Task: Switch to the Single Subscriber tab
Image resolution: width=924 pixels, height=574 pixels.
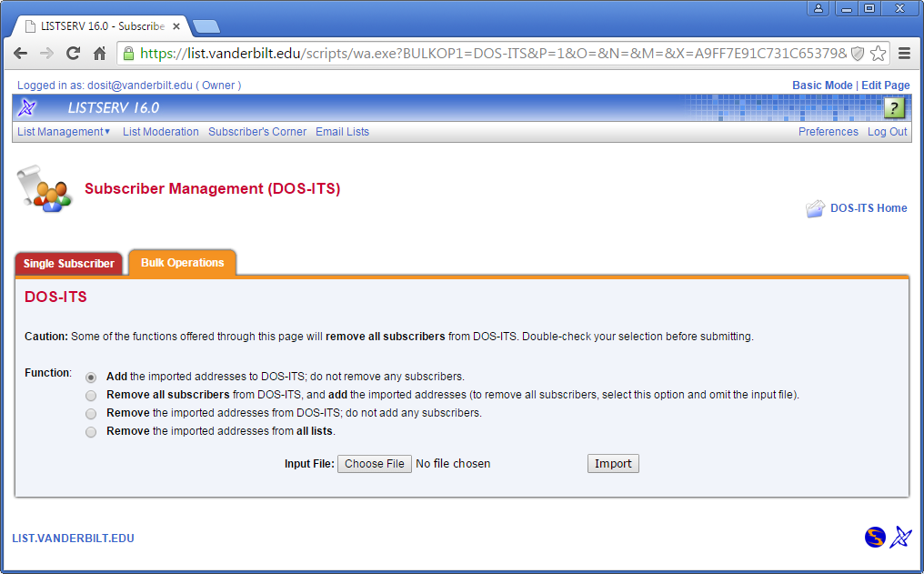Action: click(69, 264)
